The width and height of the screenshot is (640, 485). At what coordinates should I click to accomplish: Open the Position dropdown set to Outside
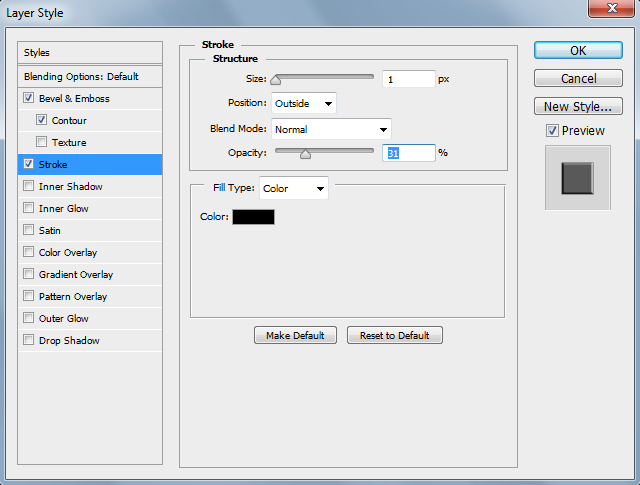pyautogui.click(x=304, y=103)
